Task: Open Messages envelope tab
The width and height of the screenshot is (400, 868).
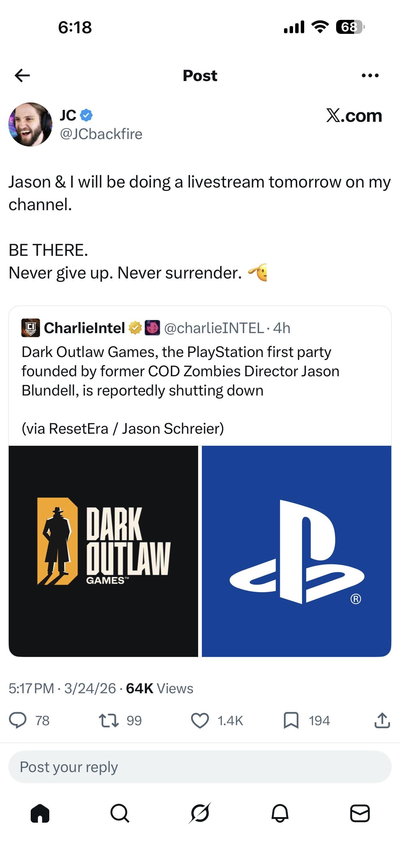Action: click(x=360, y=813)
